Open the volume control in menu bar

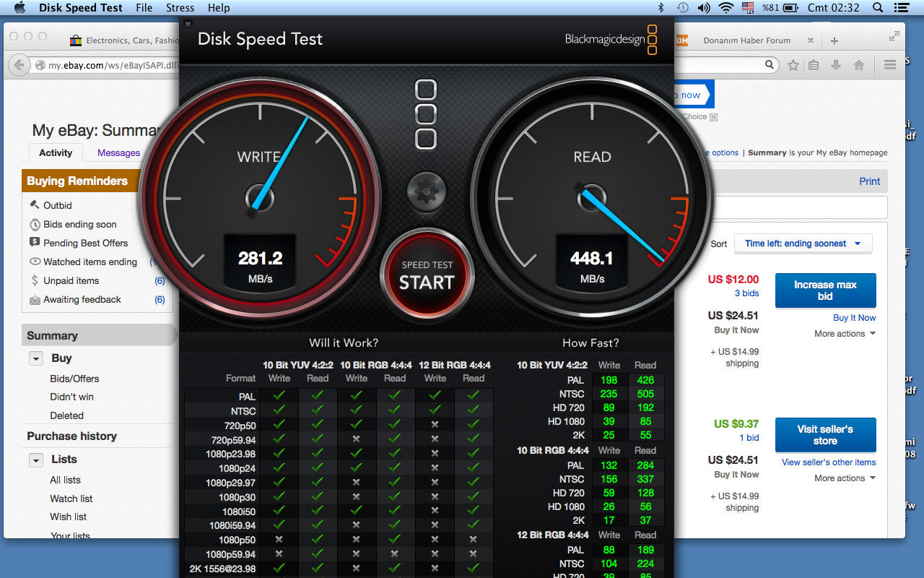pos(704,8)
